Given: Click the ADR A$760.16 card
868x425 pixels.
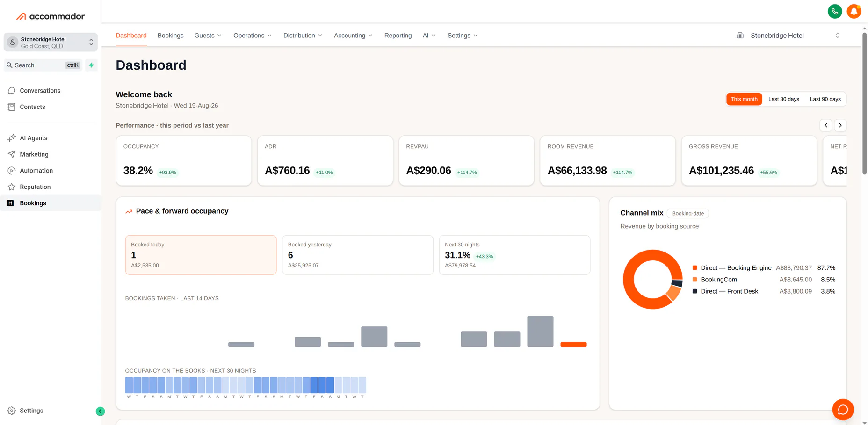Looking at the screenshot, I should [x=325, y=160].
